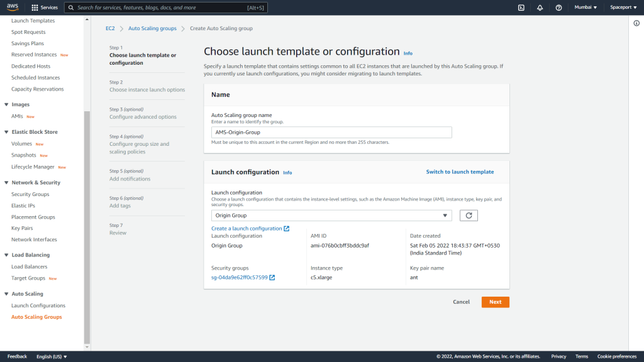Open Cookie preferences in footer
Viewport: 644px width, 362px height.
(x=617, y=357)
